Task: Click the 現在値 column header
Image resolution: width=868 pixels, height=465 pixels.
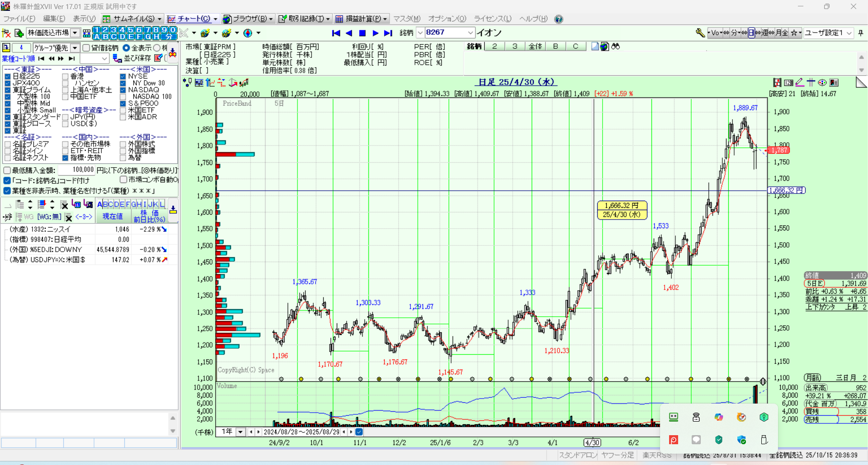Action: pos(113,216)
